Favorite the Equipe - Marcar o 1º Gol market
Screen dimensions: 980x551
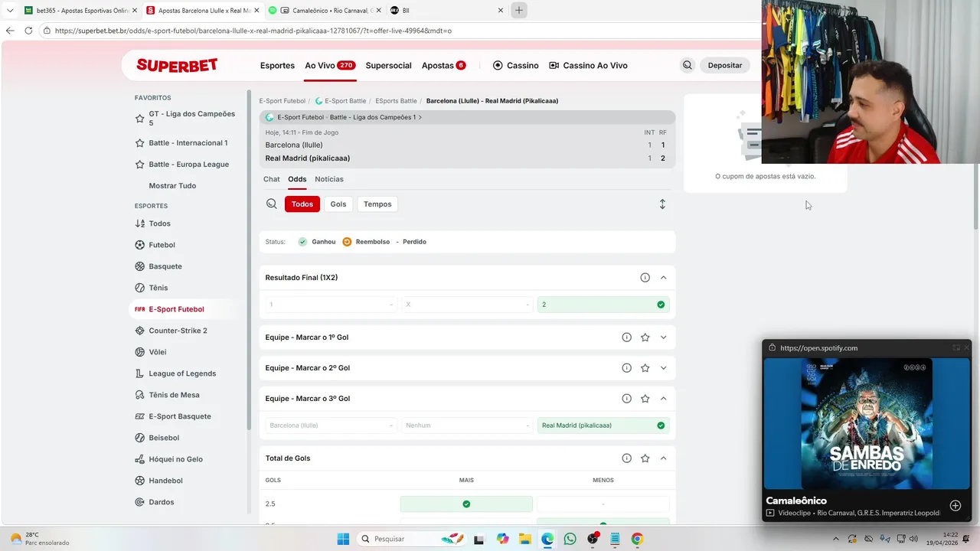tap(645, 337)
